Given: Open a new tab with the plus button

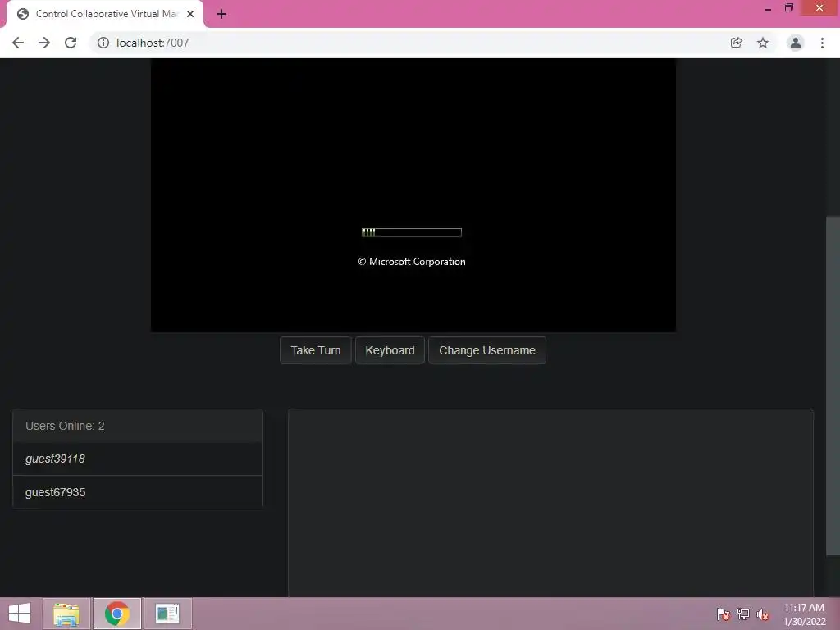Looking at the screenshot, I should 221,14.
